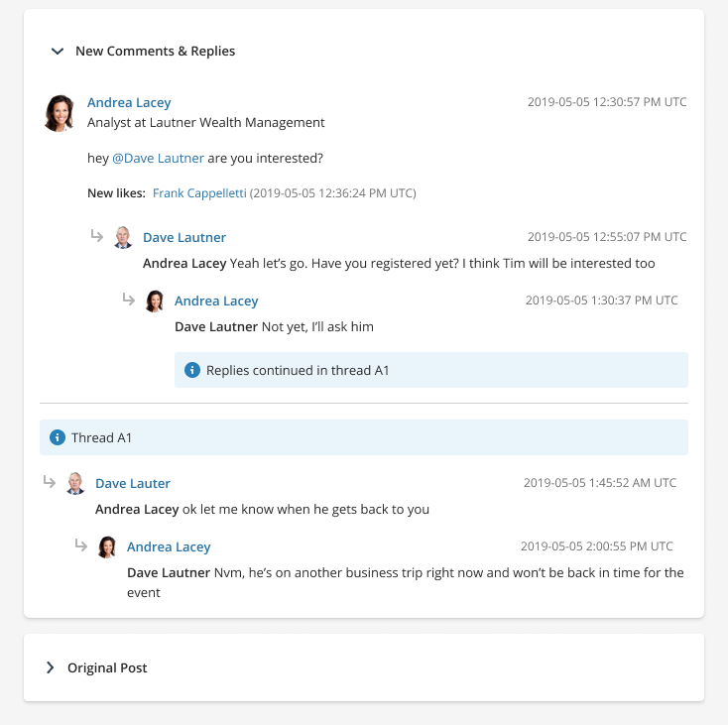
Task: Open the Dave Lauter name link
Action: tap(133, 483)
